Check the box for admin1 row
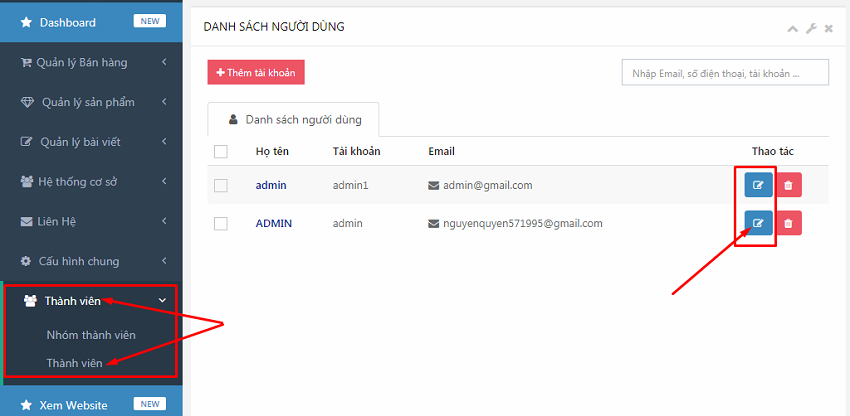 point(221,185)
